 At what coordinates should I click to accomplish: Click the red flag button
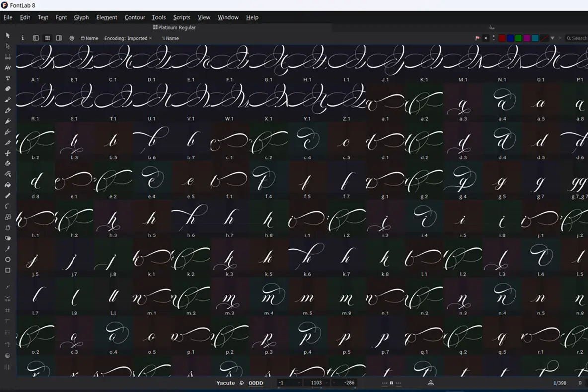point(478,38)
